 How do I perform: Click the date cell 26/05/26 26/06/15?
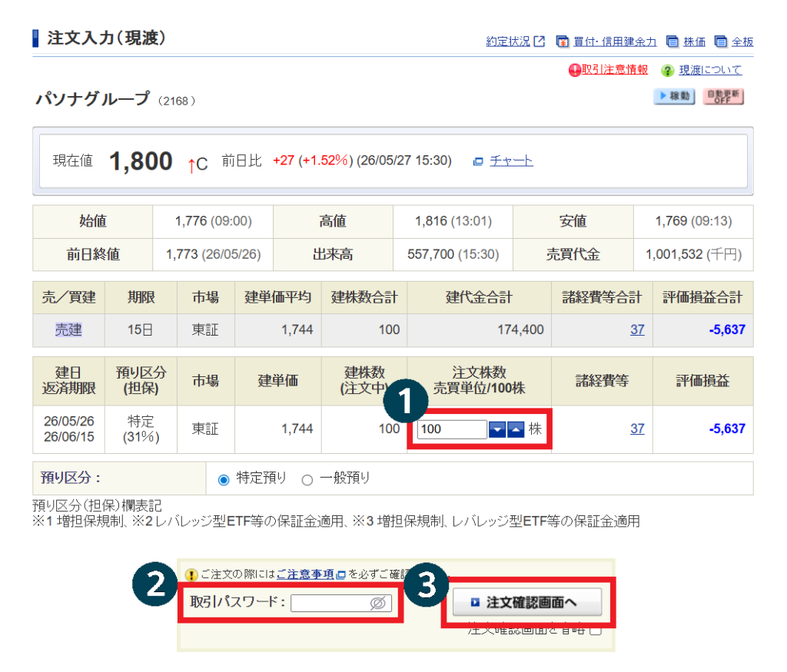tap(68, 429)
